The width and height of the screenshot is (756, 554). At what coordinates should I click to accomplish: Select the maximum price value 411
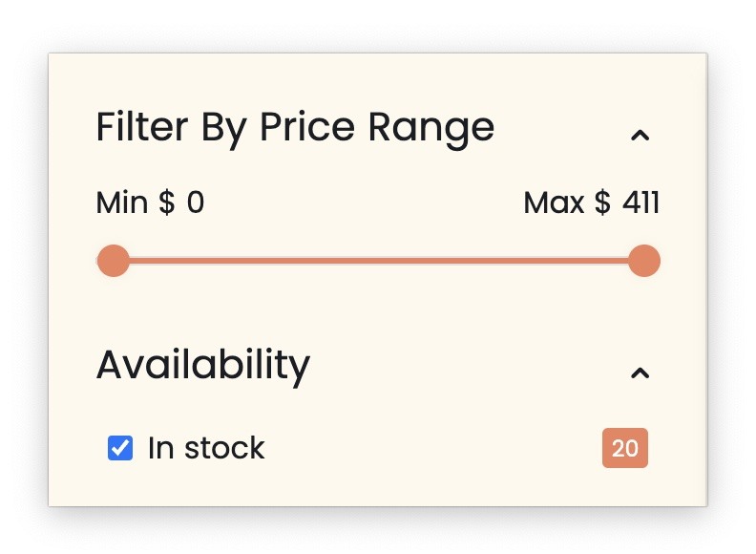(x=640, y=203)
